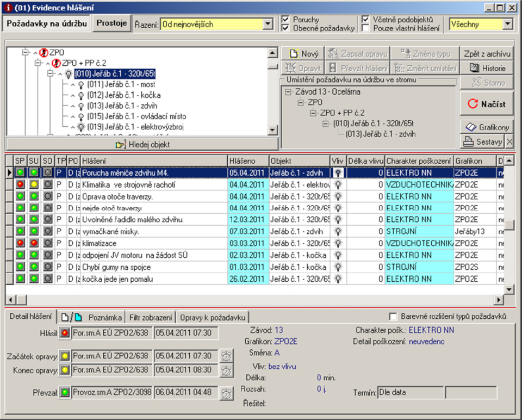Viewport: 522px width, 420px height.
Task: Click row selector arrow of Porucha měniče row
Action: 9,172
